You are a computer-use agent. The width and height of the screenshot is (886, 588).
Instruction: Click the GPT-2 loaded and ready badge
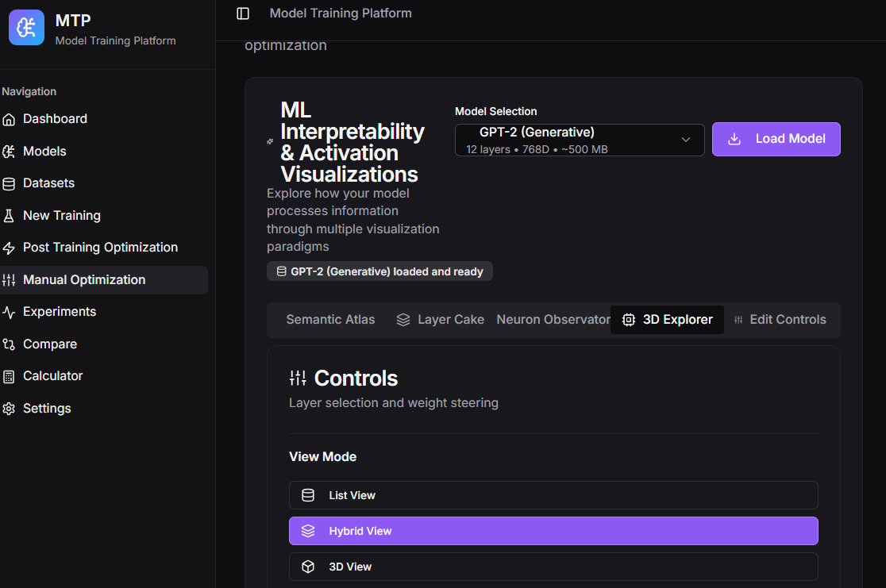click(x=379, y=271)
